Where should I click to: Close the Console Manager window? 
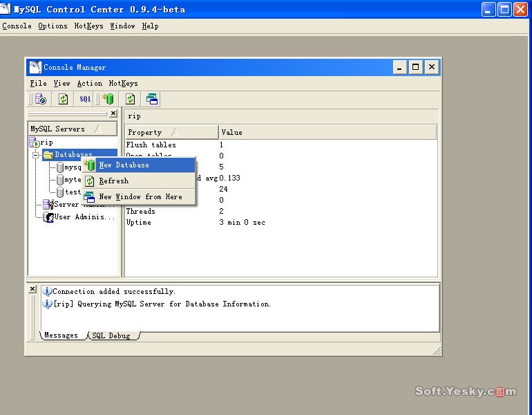[432, 67]
